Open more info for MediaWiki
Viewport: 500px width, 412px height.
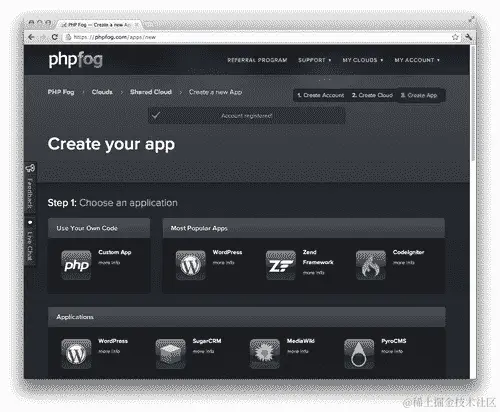point(298,351)
